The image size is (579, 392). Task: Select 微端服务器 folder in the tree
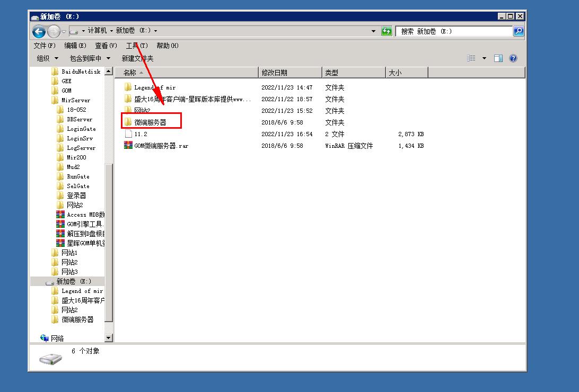(73, 319)
